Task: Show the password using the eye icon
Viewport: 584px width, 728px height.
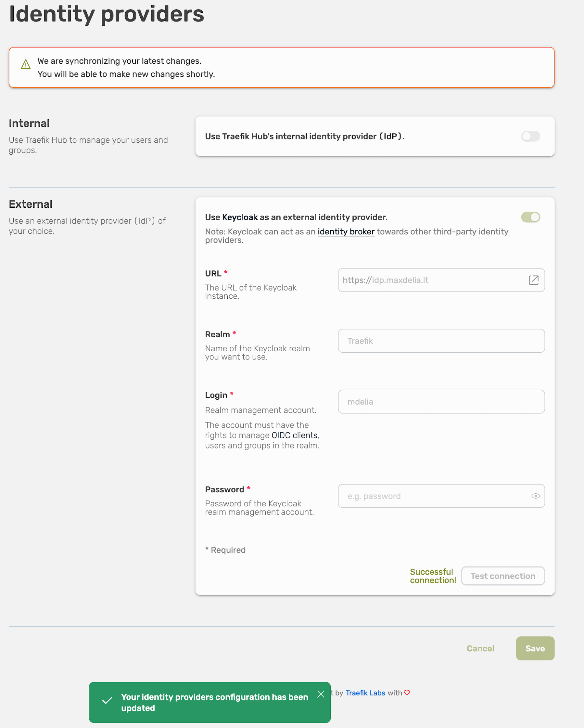Action: point(536,496)
